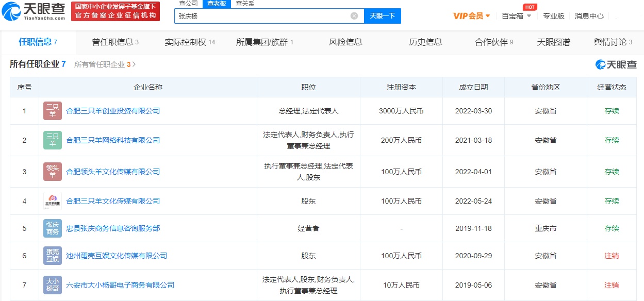Click the 存续 status for 忠县张庆商务
Image resolution: width=644 pixels, height=301 pixels.
pos(612,228)
